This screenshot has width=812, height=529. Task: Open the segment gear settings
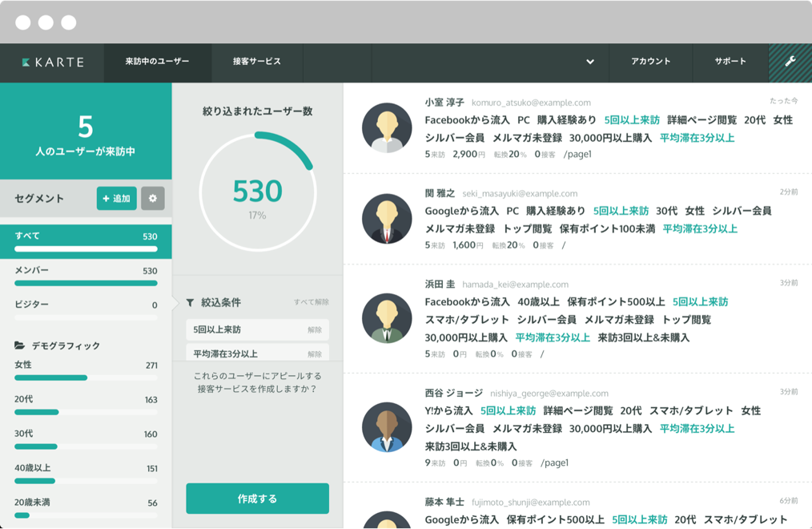tap(153, 199)
